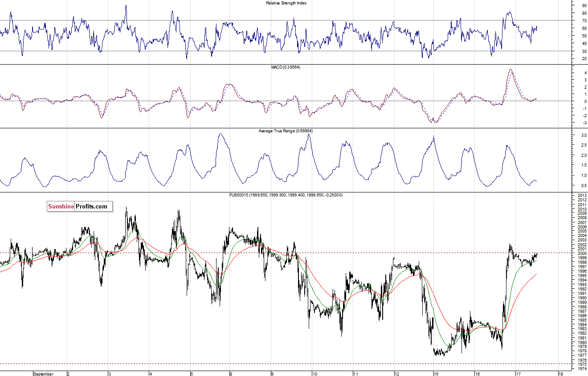Screen dimensions: 588x376
Task: Click the 1980 price on the price scale
Action: pyautogui.click(x=582, y=343)
